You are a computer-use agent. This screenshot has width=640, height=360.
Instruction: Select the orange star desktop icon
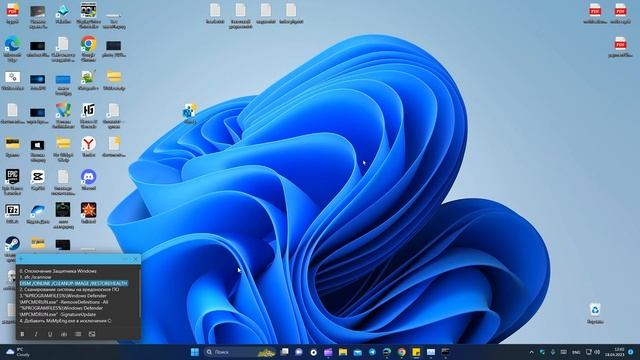88,213
